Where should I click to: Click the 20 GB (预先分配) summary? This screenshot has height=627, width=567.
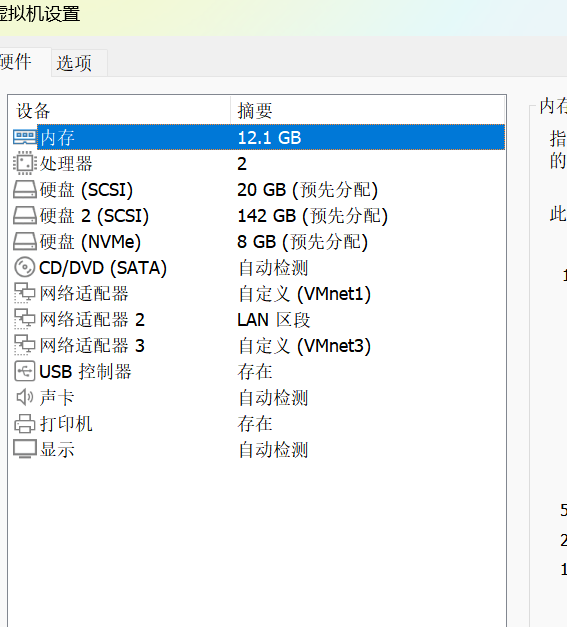[307, 190]
